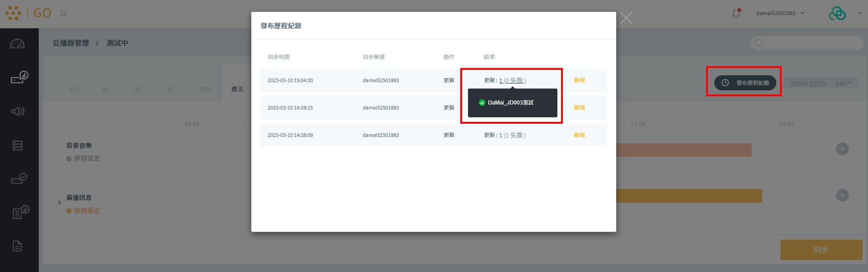Click the app grid icon beside GO
The image size is (868, 272).
63,13
